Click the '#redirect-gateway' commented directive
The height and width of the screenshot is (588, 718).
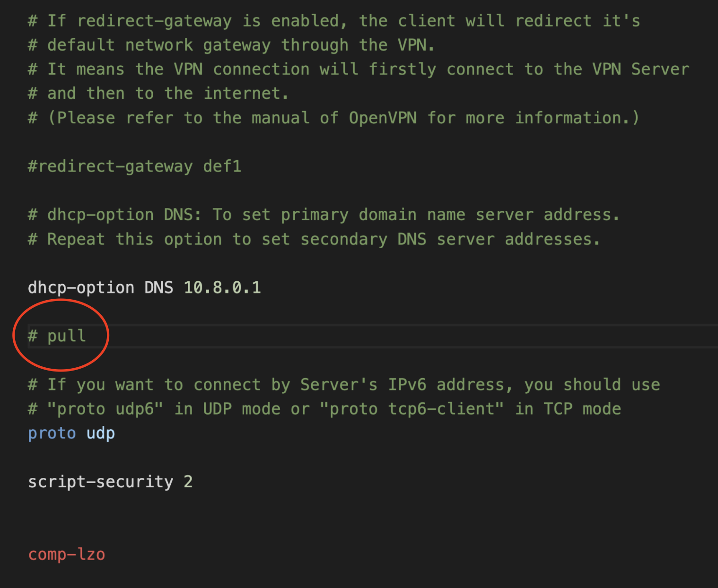pos(110,166)
